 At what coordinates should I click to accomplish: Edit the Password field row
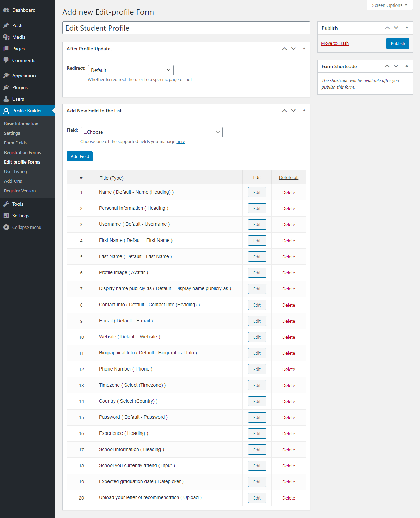tap(257, 417)
